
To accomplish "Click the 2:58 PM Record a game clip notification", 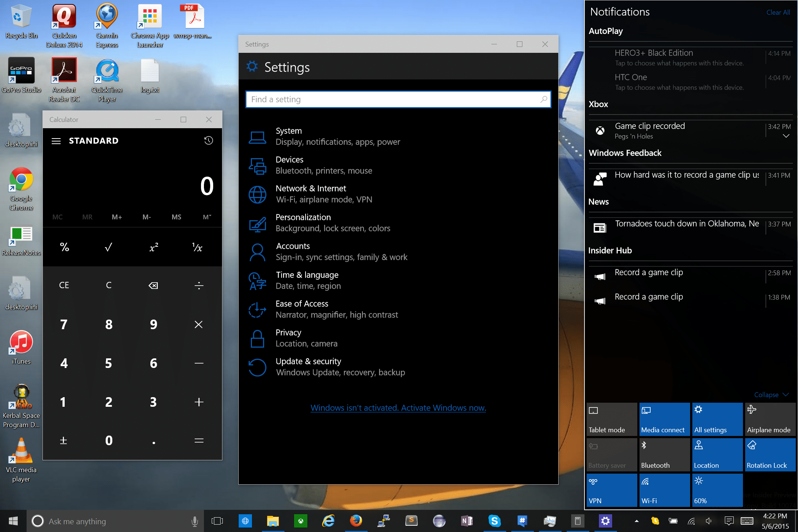I will coord(690,276).
